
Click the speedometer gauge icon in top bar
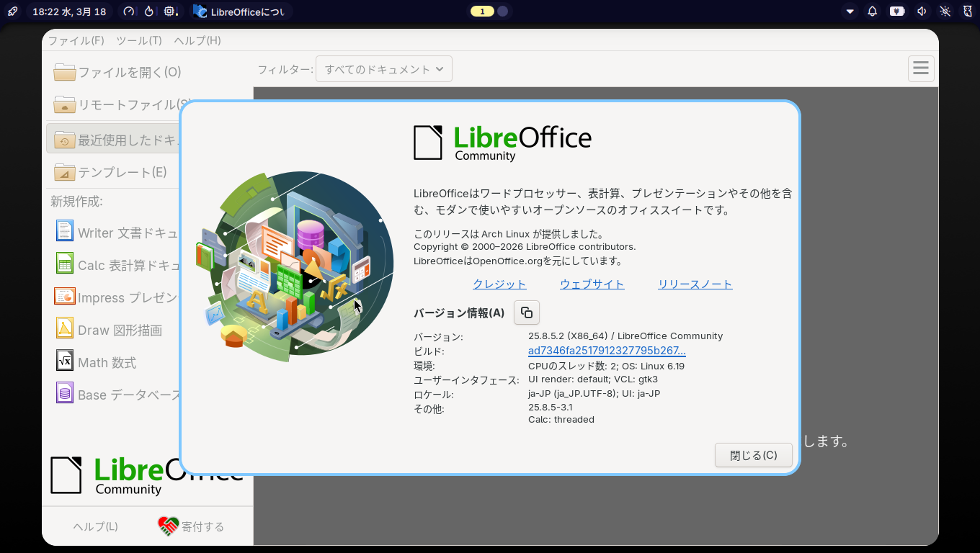coord(129,12)
